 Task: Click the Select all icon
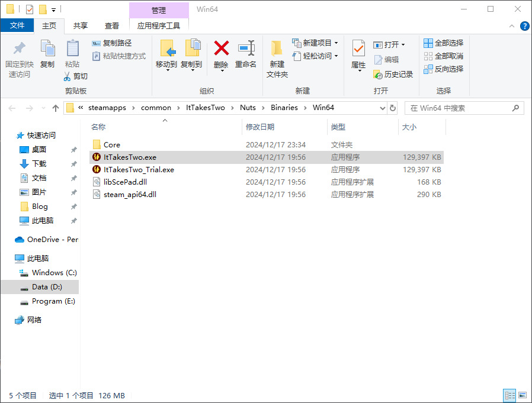point(428,43)
